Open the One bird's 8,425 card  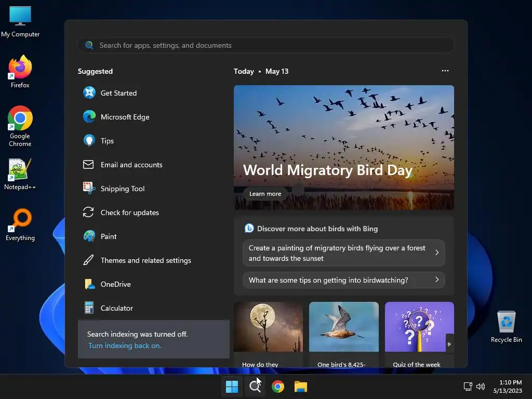click(344, 334)
